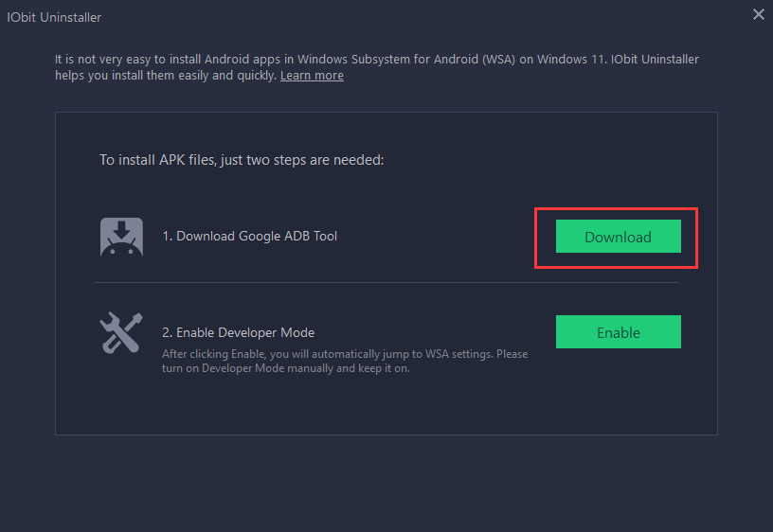
Task: Select the text 'Enable Developer Mode'
Action: point(245,332)
